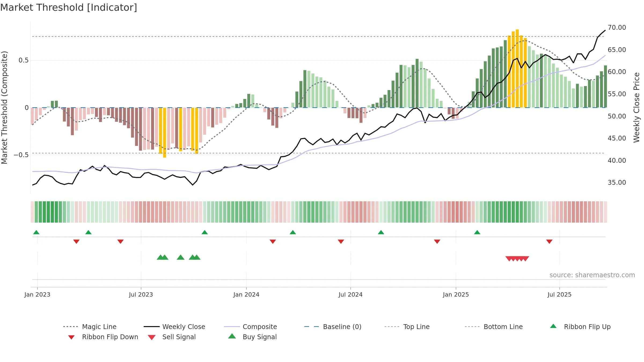Click the ribbon flip down marker near Jun 2025
Image resolution: width=644 pixels, height=362 pixels.
coord(549,242)
